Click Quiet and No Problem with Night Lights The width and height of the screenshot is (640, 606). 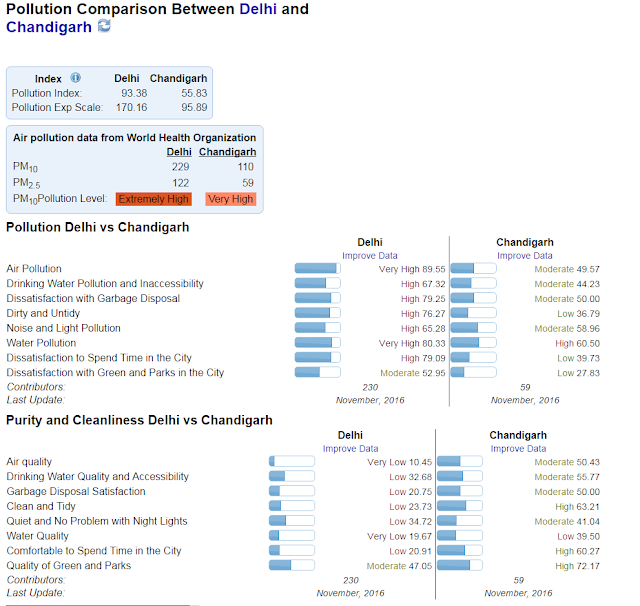pyautogui.click(x=97, y=521)
